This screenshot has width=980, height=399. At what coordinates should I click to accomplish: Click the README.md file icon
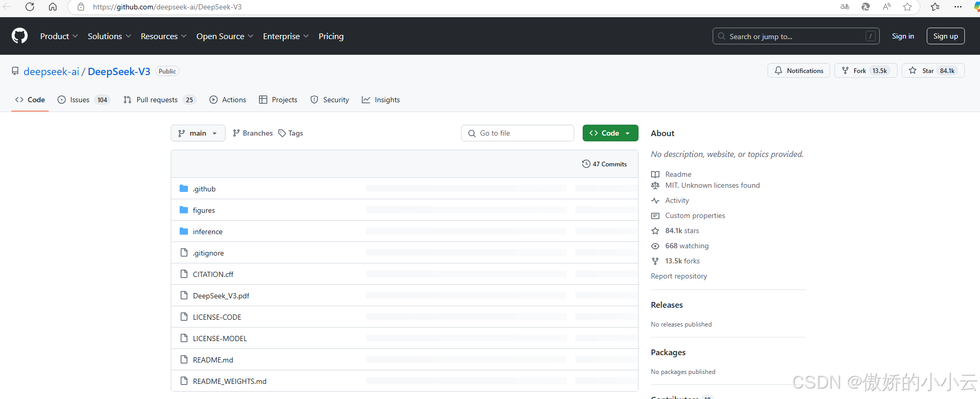[x=184, y=359]
